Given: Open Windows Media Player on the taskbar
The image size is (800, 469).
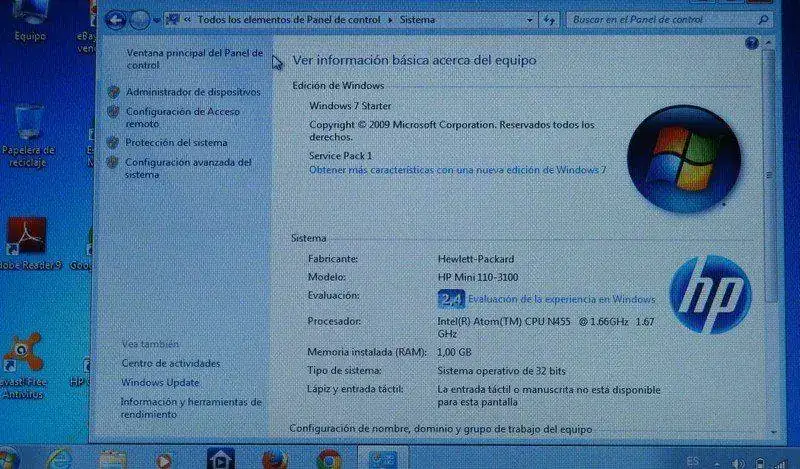Looking at the screenshot, I should pos(163,460).
